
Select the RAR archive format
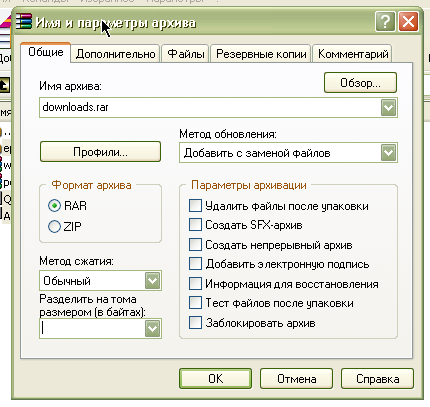click(x=54, y=206)
